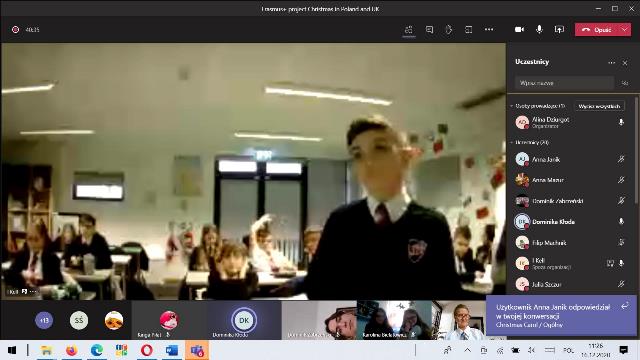Open breakout rooms icon in toolbar
Viewport: 640px width, 360px height.
point(469,29)
